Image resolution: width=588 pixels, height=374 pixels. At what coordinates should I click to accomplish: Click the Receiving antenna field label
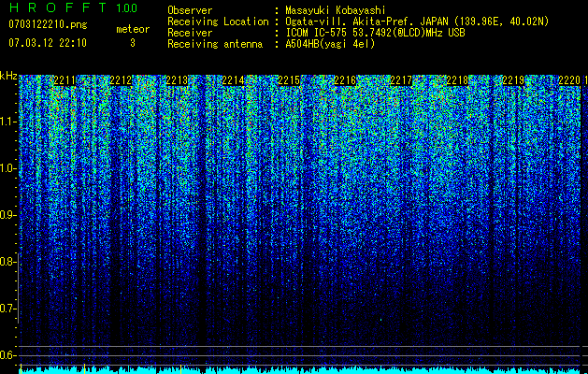215,44
